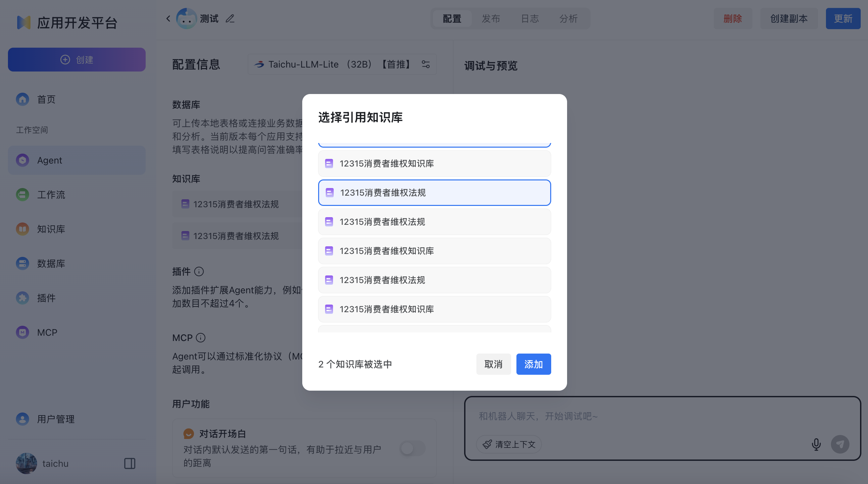Click the pencil icon to edit the app name
Screen dimensions: 868x484
point(230,19)
